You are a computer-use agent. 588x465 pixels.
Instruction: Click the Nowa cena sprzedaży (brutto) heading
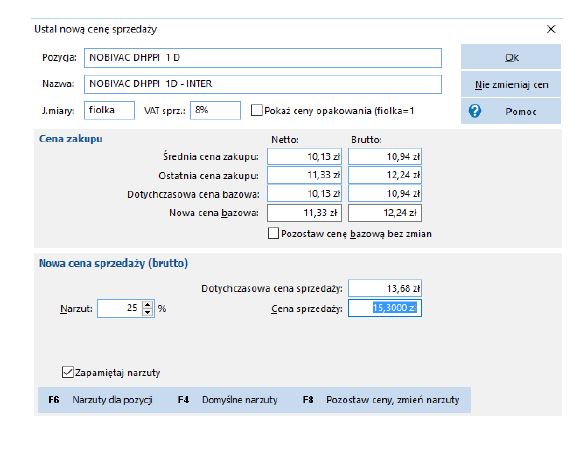tap(113, 263)
